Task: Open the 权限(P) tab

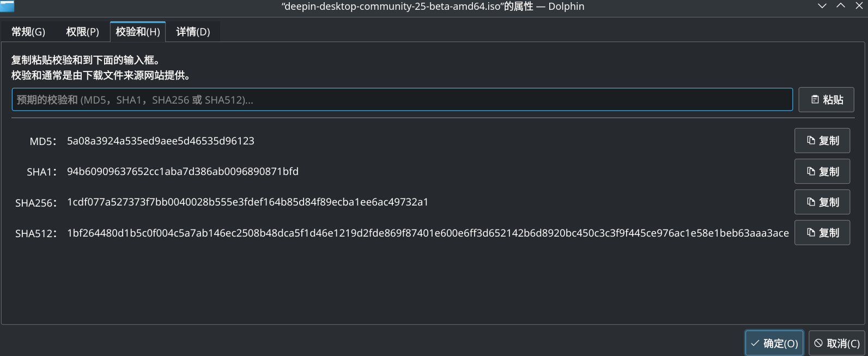Action: 82,32
